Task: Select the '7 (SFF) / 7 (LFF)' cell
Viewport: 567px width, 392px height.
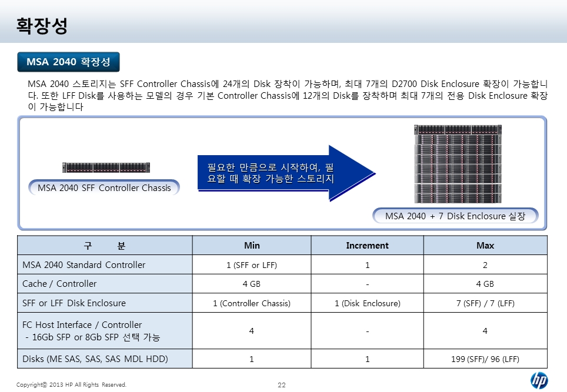Action: [x=485, y=303]
